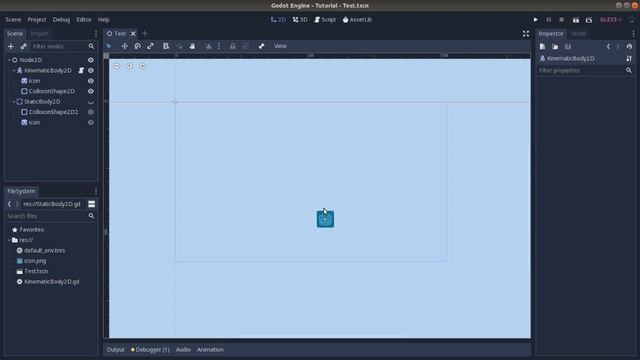Collapse the StaticBody2D tree node

(14, 102)
